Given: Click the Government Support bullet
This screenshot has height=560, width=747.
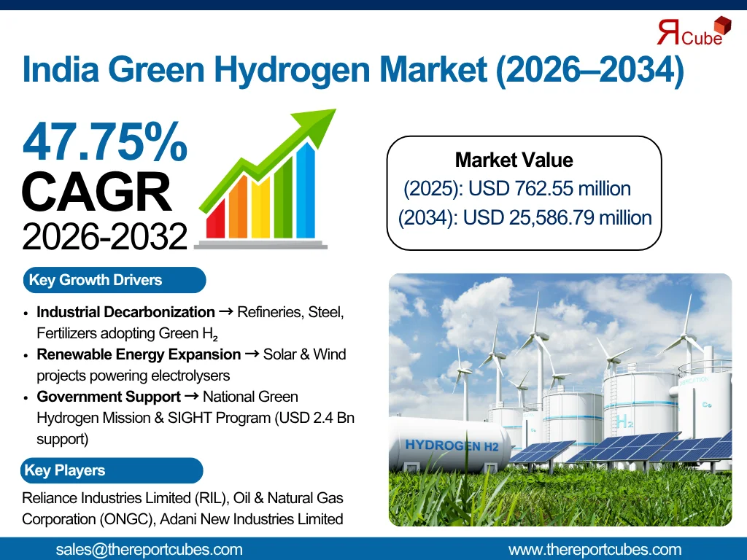Looking at the screenshot, I should 109,397.
